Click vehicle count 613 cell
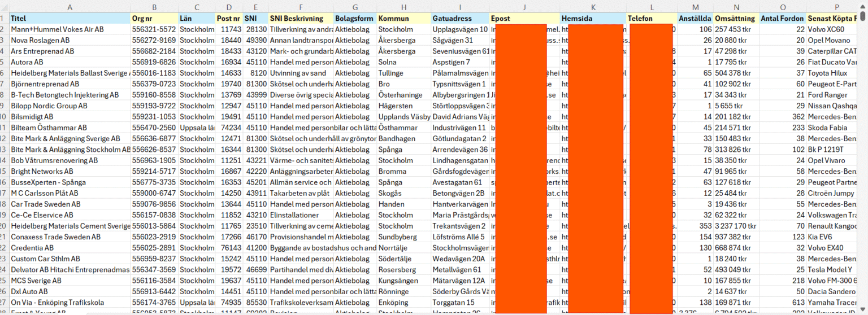The image size is (868, 315). (x=782, y=302)
